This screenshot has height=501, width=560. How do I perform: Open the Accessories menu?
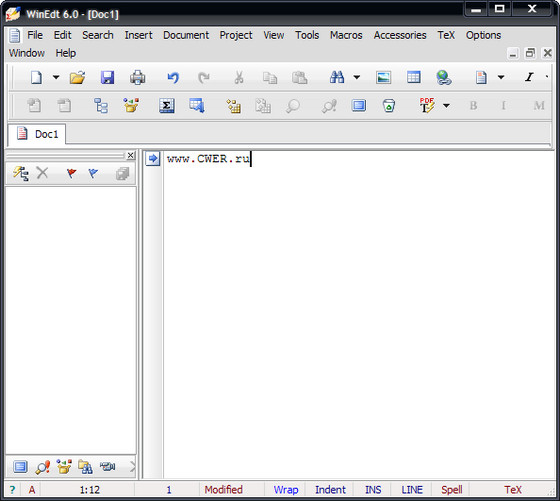[400, 35]
